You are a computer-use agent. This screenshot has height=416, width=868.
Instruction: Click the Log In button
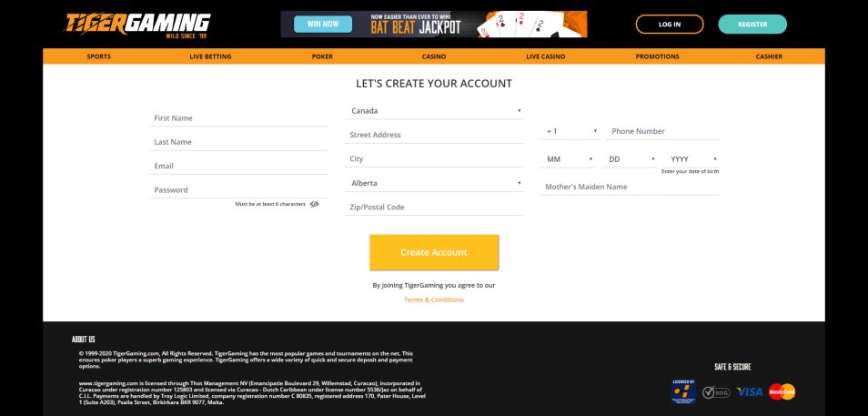click(x=670, y=25)
